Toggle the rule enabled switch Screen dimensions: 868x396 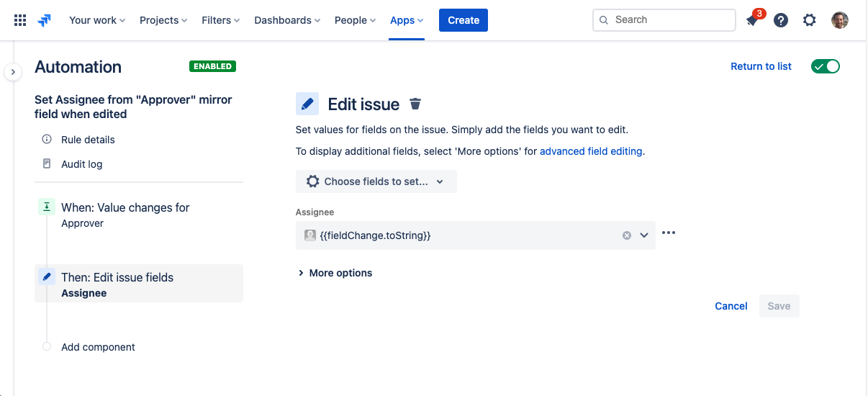825,66
